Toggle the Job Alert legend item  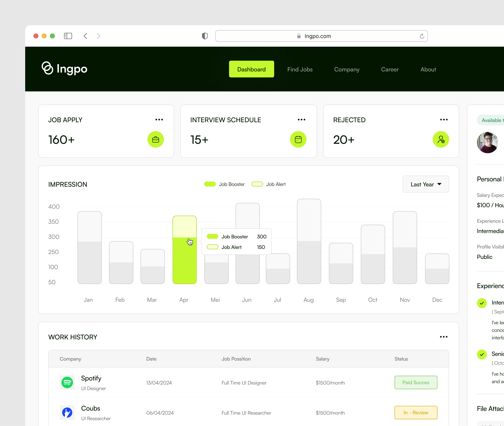point(268,184)
